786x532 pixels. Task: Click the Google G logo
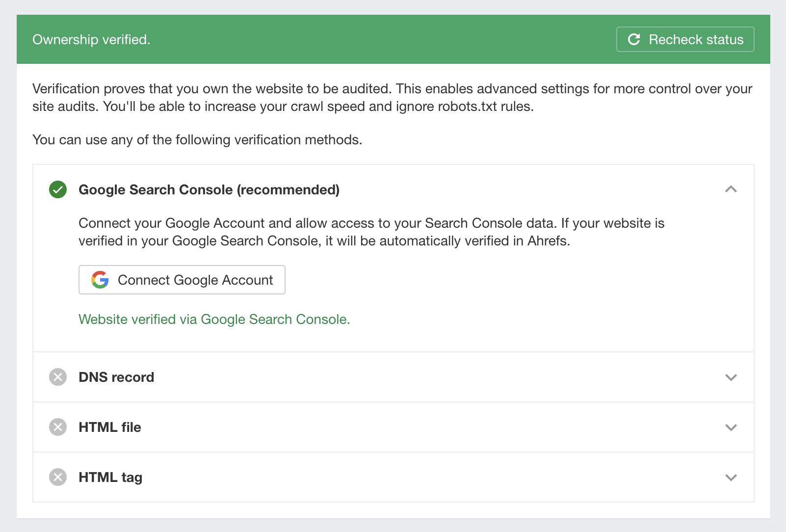pyautogui.click(x=100, y=280)
